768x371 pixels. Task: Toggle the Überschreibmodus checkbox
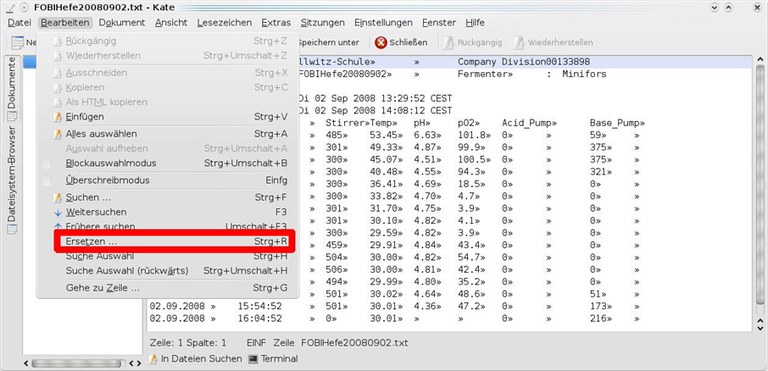(46, 181)
